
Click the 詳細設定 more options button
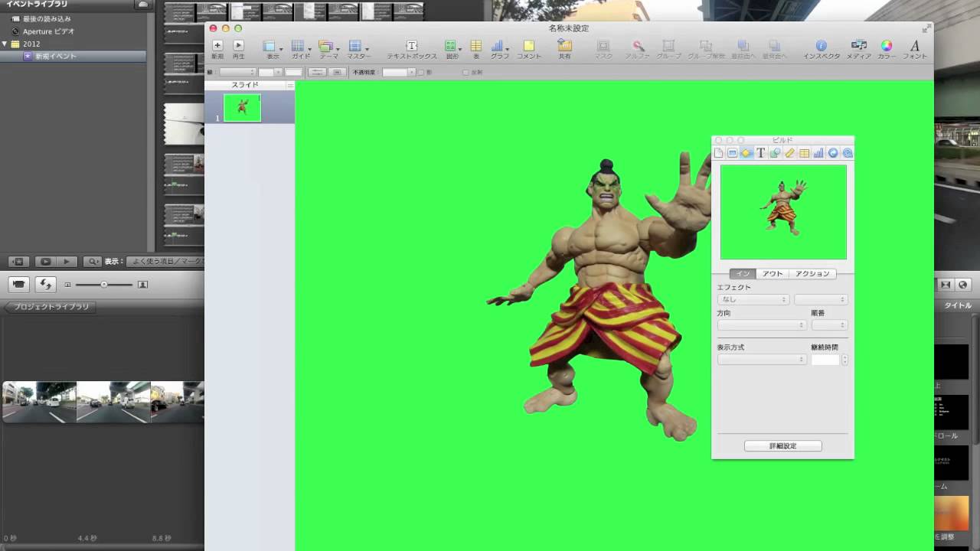[x=782, y=446]
